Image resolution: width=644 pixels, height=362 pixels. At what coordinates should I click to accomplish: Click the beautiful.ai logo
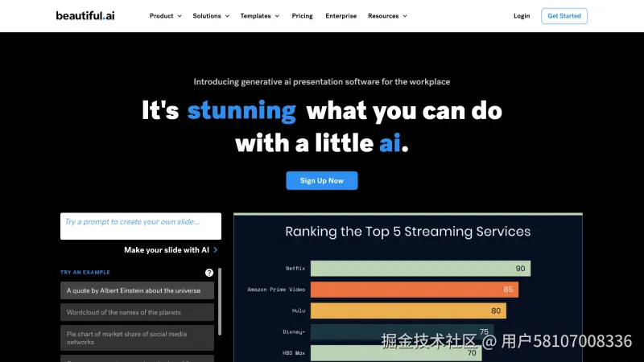[x=85, y=15]
